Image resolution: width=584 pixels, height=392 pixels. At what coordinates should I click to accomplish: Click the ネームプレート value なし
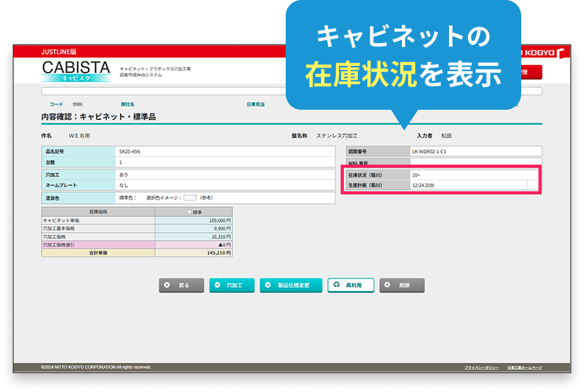[124, 185]
